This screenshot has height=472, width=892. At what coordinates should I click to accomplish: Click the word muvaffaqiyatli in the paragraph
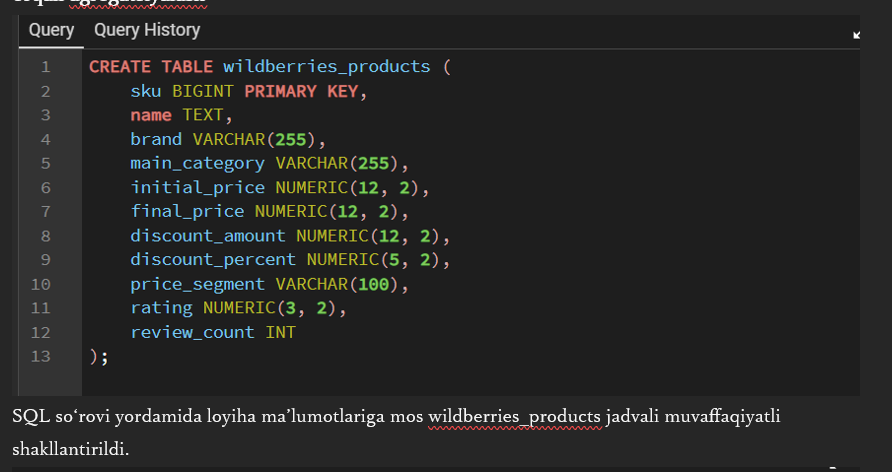click(x=722, y=417)
